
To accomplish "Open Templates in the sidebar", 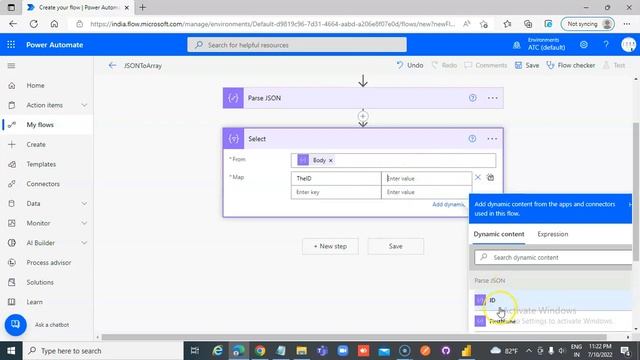I will point(41,164).
